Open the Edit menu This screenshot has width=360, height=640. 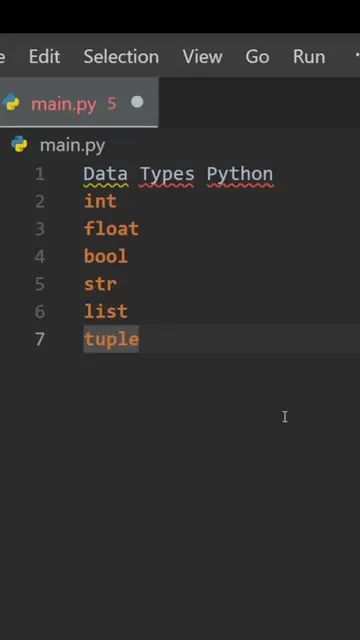coord(44,57)
